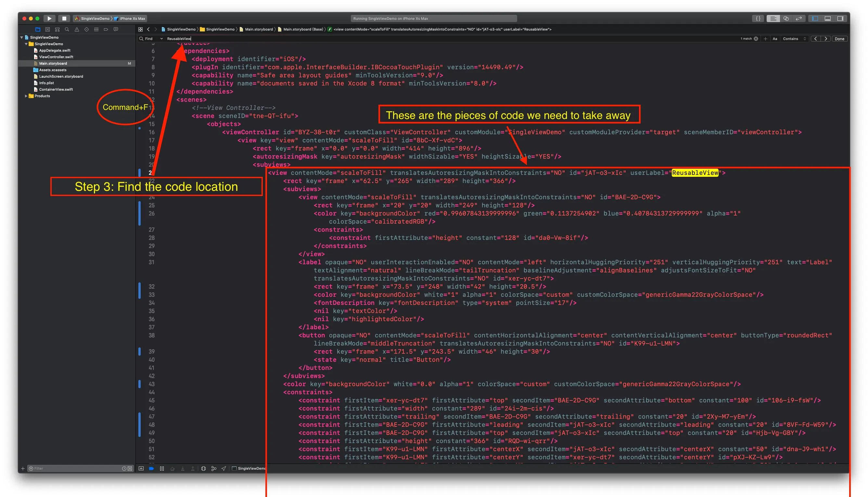Click the Stop button in toolbar

(x=64, y=19)
